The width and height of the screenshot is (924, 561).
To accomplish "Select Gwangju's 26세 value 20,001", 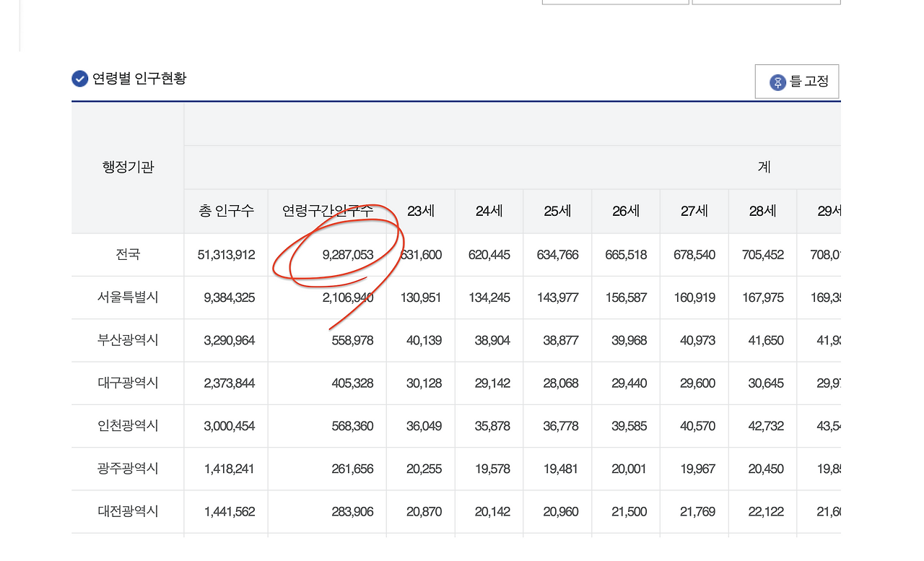I will coord(629,469).
